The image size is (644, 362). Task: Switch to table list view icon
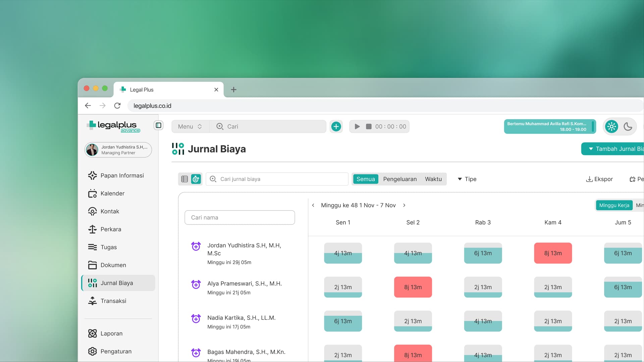point(184,179)
